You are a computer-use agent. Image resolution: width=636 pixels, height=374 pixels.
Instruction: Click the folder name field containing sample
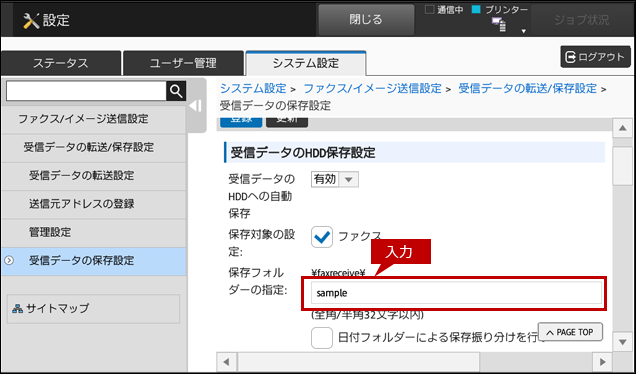[456, 293]
